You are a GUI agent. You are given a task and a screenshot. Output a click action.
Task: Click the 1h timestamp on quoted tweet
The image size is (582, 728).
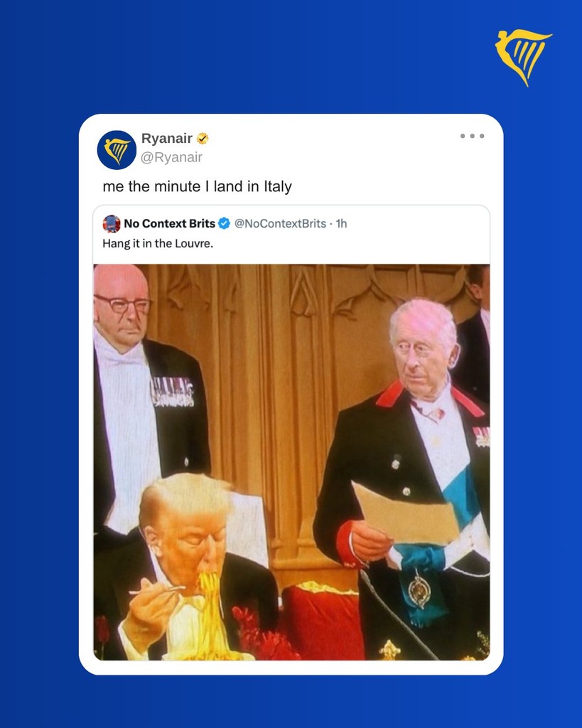pyautogui.click(x=342, y=223)
